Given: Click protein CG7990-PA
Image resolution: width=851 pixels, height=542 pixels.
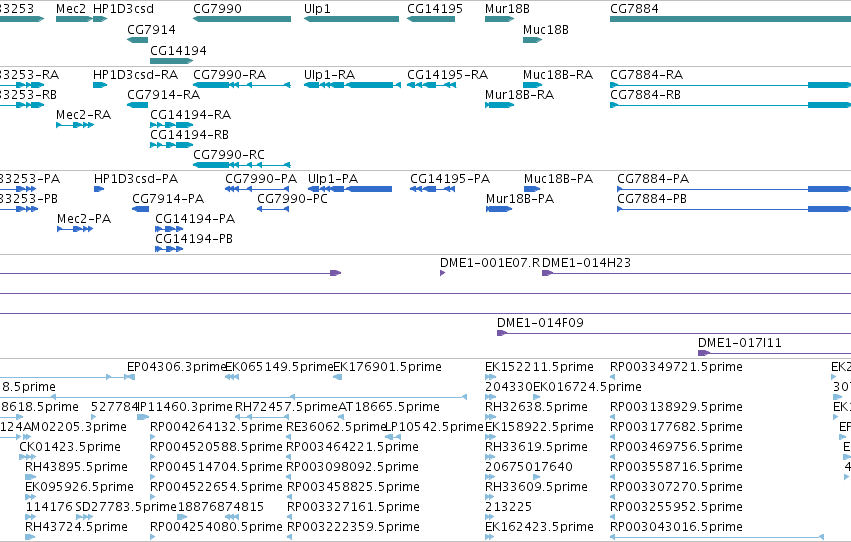Looking at the screenshot, I should tap(257, 189).
